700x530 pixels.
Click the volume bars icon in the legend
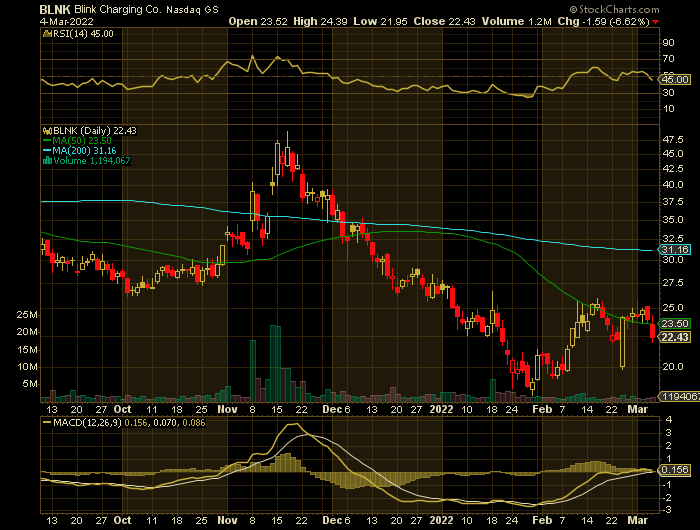click(x=47, y=161)
